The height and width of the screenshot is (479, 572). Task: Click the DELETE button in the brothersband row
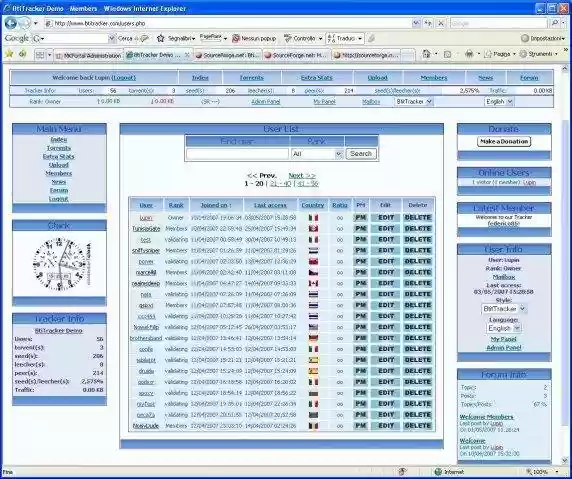[x=418, y=338]
